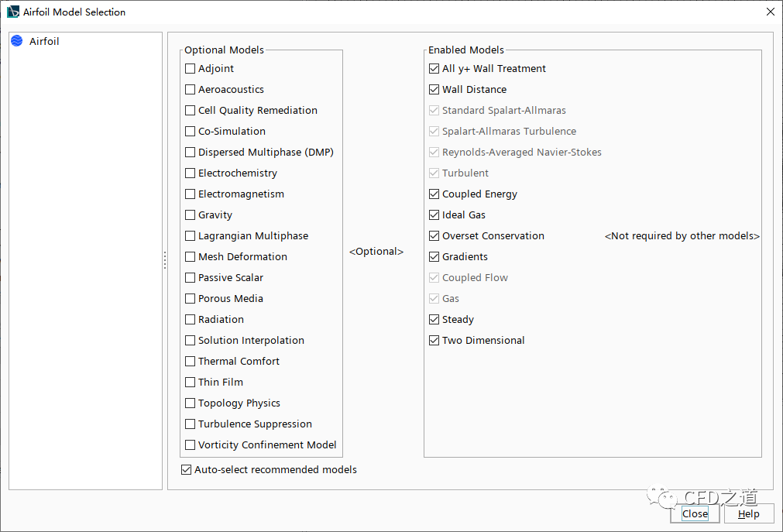Click the Star-CCM+ title bar icon
The image size is (783, 532).
[13, 12]
